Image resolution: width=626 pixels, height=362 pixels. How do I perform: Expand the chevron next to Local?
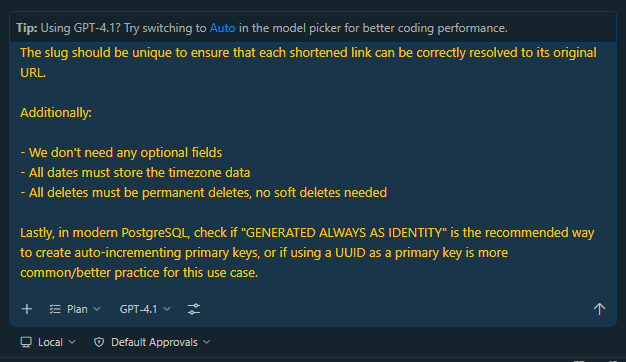72,342
